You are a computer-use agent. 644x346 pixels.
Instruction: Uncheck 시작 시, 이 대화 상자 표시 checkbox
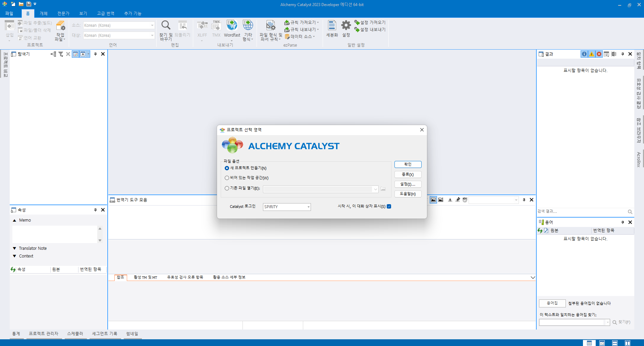(x=389, y=206)
